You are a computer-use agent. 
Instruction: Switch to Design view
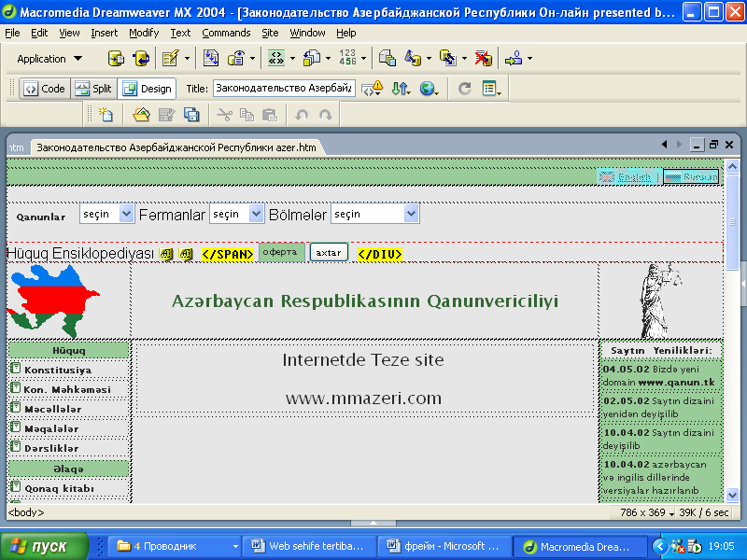pos(147,89)
